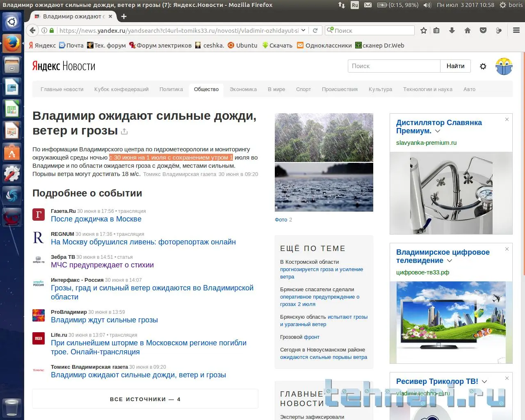Click the Firefox address bar URL

pyautogui.click(x=179, y=30)
